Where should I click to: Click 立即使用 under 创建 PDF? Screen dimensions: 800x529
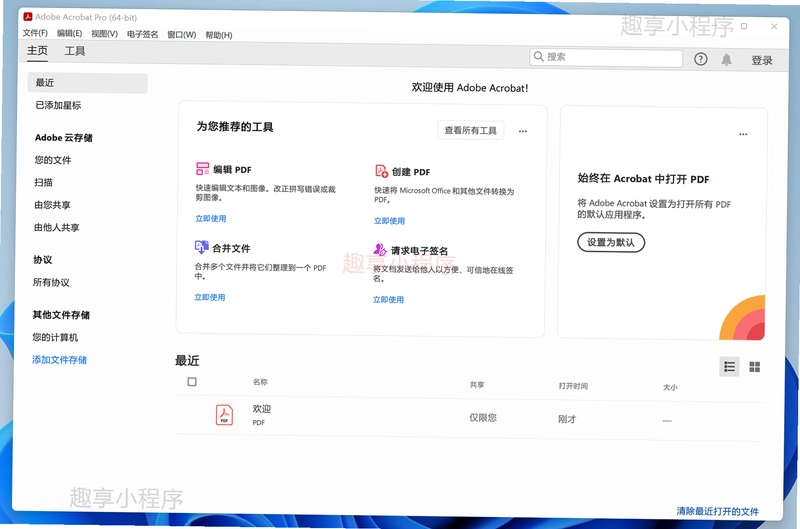(x=389, y=221)
